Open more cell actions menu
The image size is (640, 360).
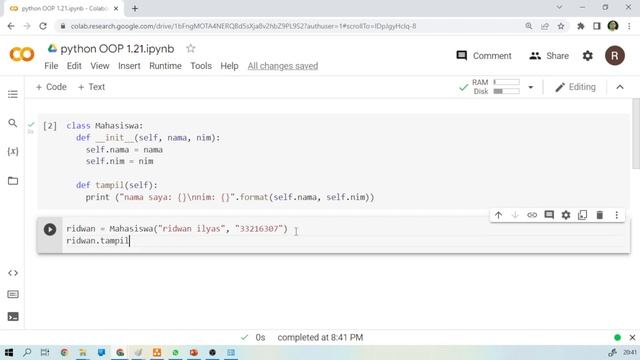click(616, 215)
